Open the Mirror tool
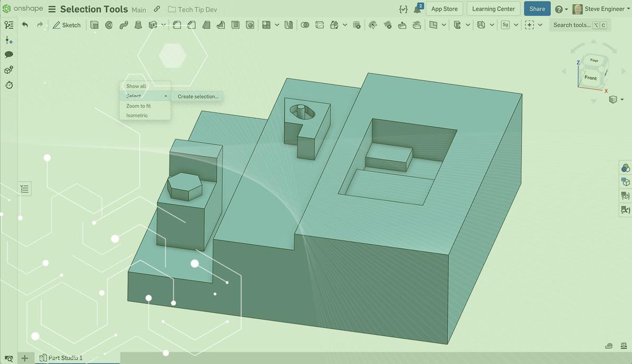 pos(288,25)
